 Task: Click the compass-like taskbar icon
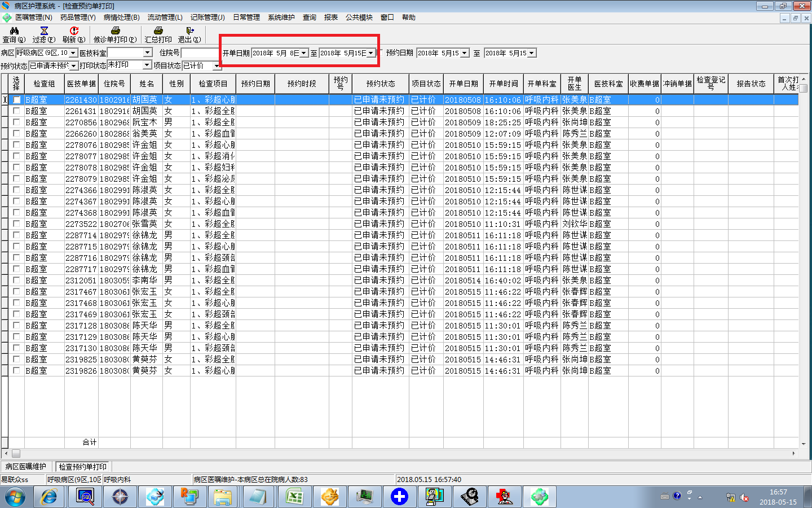(120, 497)
